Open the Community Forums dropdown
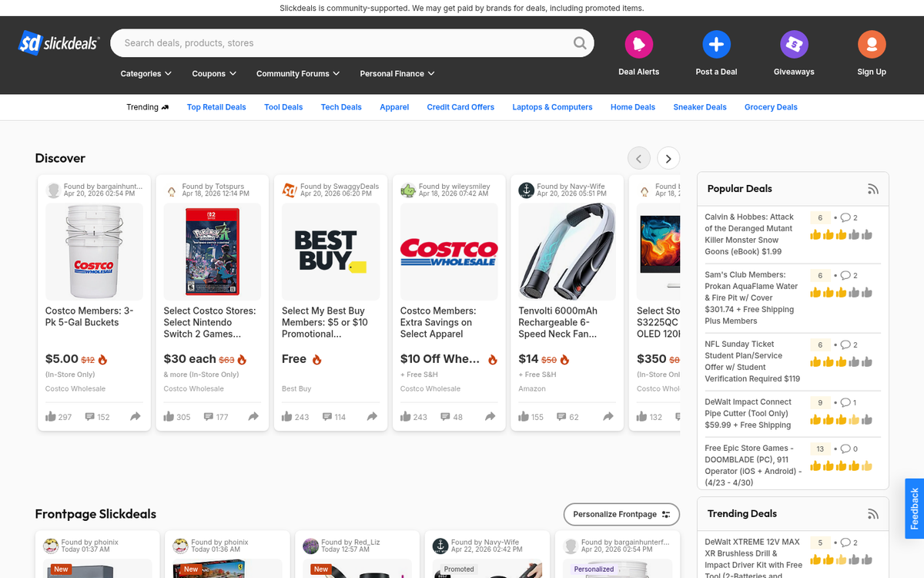924x578 pixels. pyautogui.click(x=297, y=73)
